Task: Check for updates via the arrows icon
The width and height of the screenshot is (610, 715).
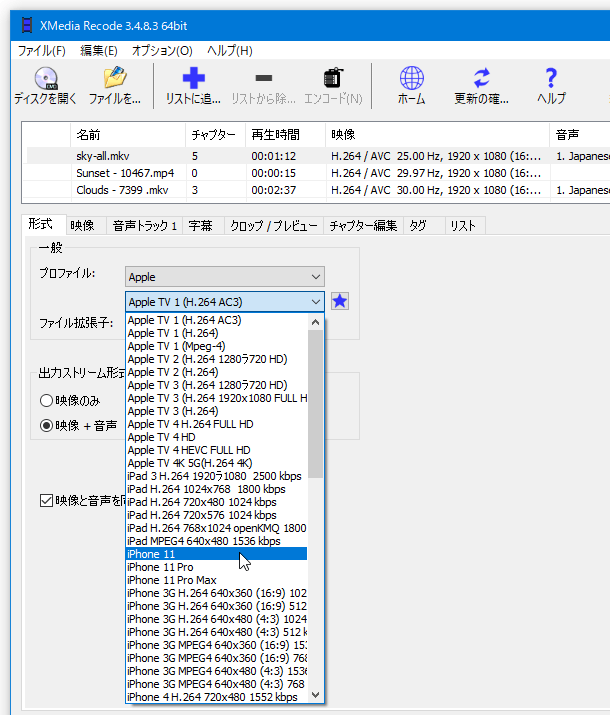Action: (x=481, y=86)
